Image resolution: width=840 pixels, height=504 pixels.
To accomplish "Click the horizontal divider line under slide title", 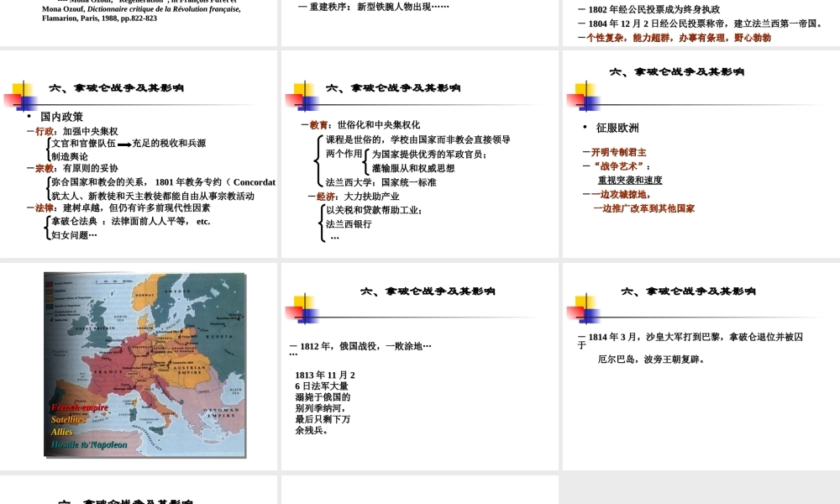I will (x=136, y=105).
